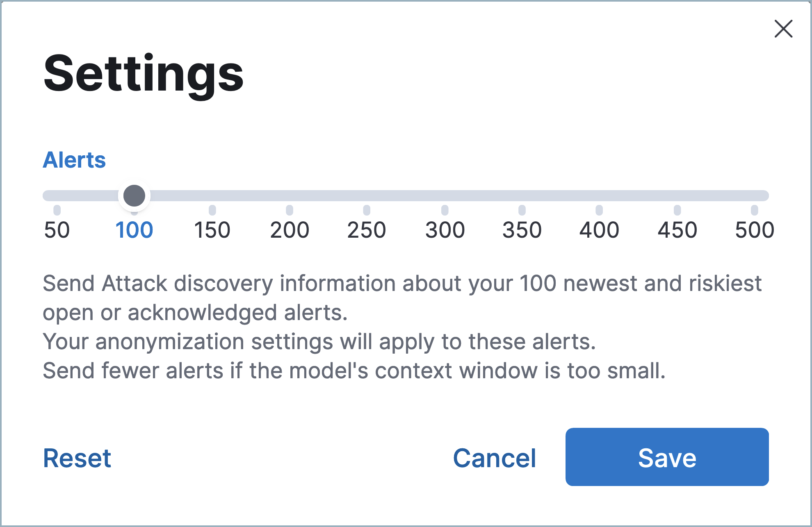Click the Cancel button

[494, 458]
